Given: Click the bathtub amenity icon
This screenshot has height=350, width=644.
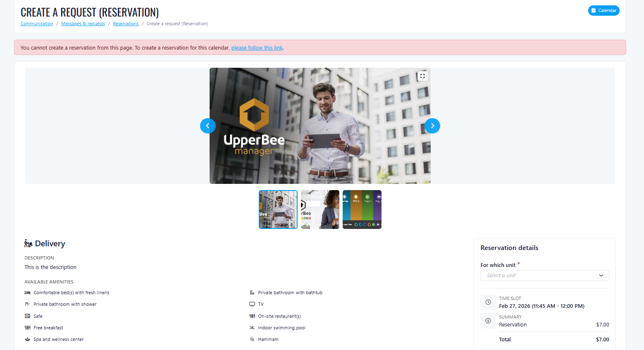Looking at the screenshot, I should tap(252, 293).
